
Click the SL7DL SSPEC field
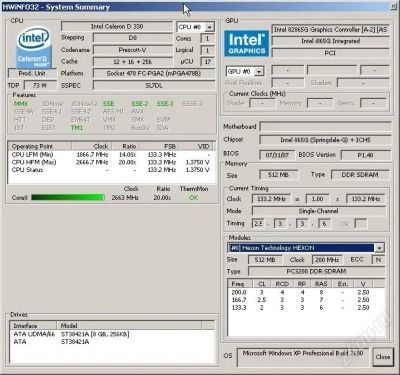coord(154,85)
